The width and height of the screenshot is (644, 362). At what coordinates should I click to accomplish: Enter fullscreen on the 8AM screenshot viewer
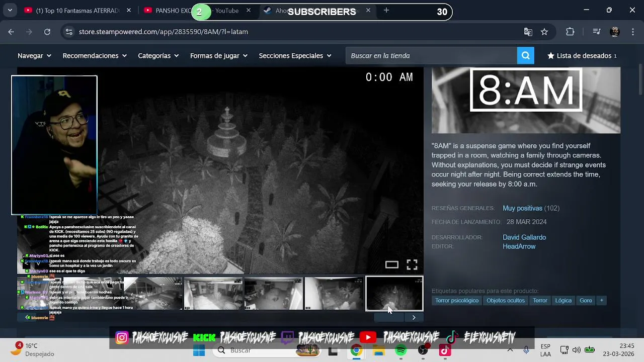412,264
